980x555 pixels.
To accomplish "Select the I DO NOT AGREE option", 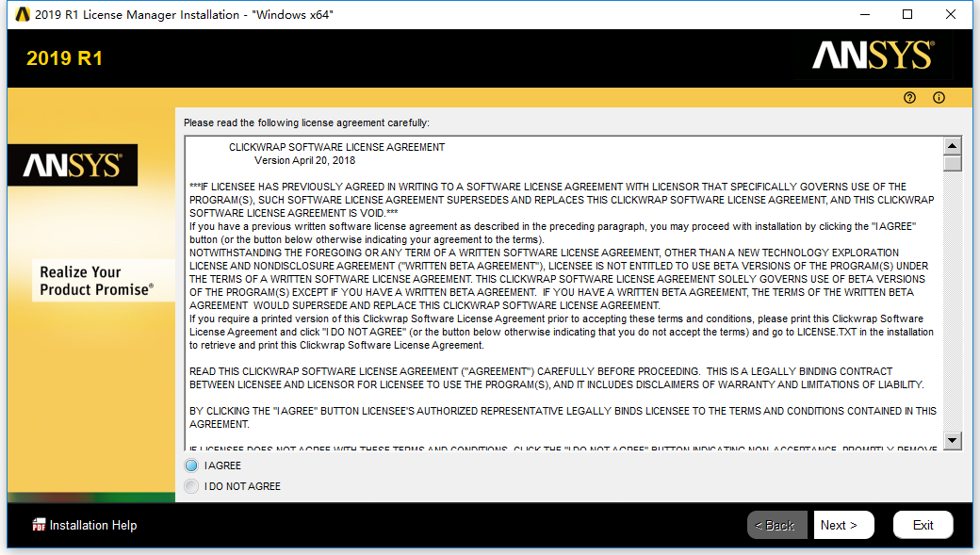I will [x=192, y=486].
